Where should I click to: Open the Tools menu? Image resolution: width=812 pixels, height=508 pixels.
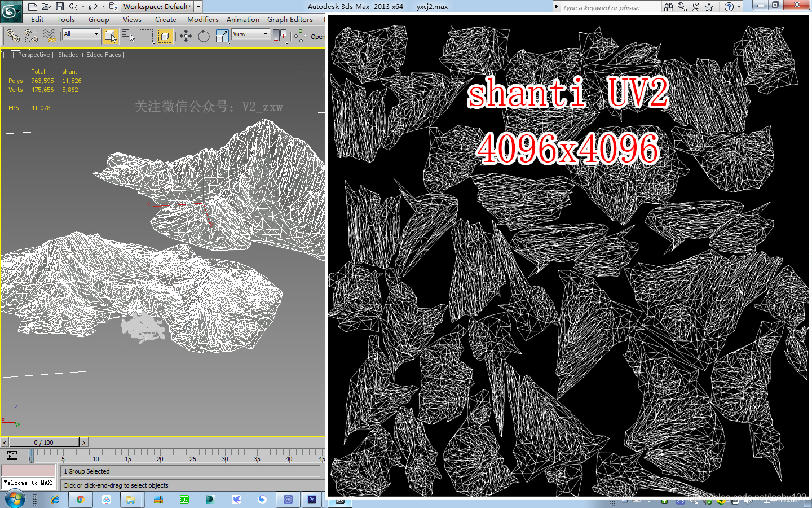66,19
